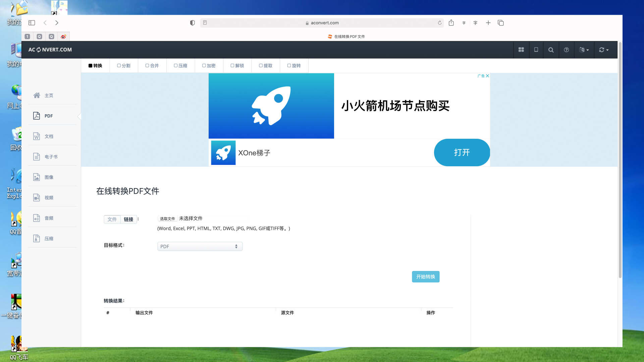Select the 文件 file source toggle
Screen dimensions: 644x362
112,219
